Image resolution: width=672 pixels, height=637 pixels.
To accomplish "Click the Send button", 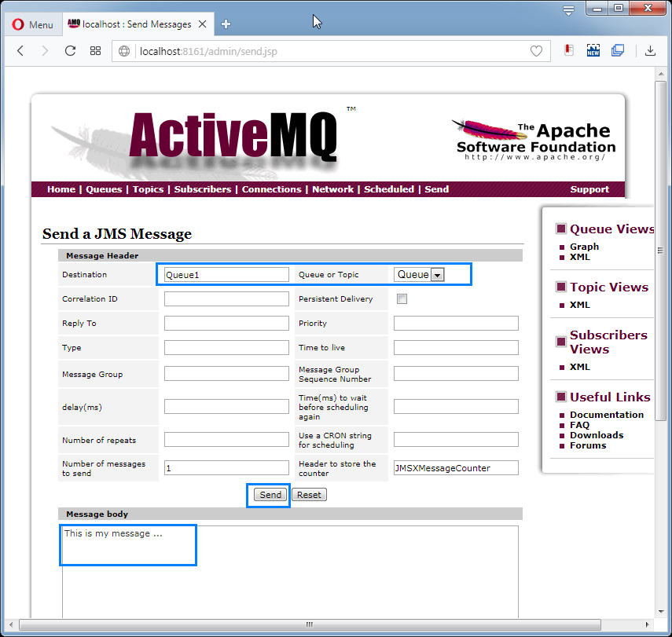I will point(270,495).
